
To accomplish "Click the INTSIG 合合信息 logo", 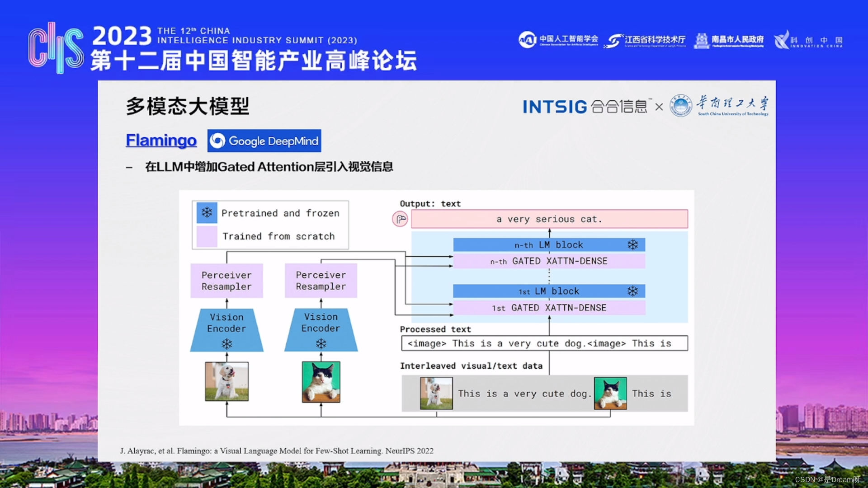I will click(x=587, y=107).
